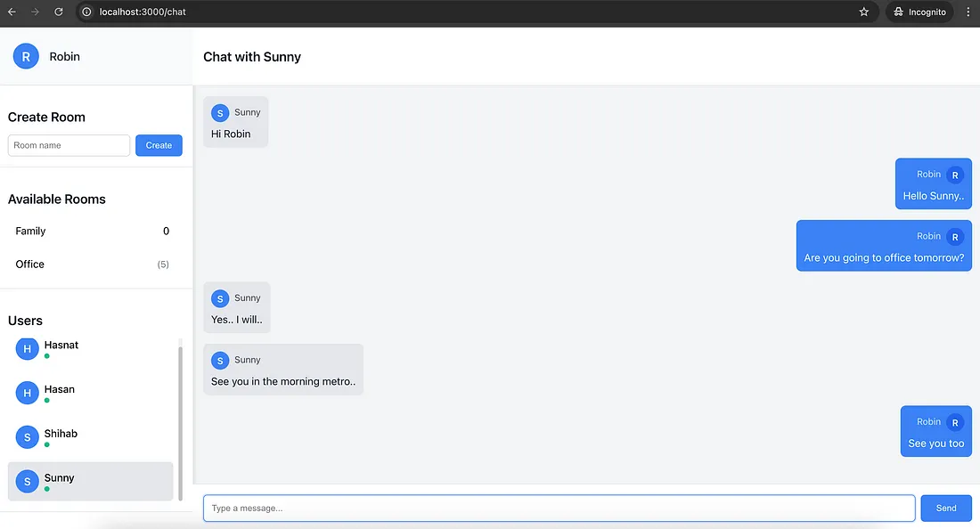Focus the Room name input field

pos(69,145)
